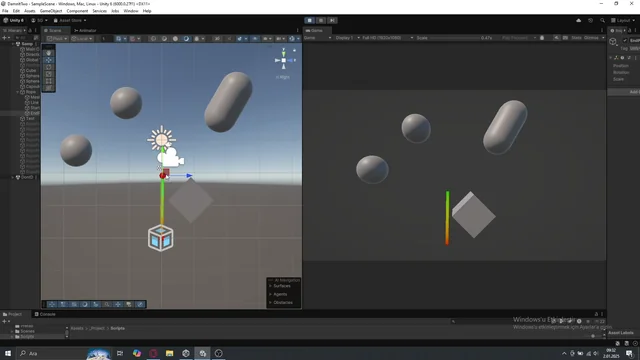
Task: Open the Asset Store dropdown
Action: point(70,20)
